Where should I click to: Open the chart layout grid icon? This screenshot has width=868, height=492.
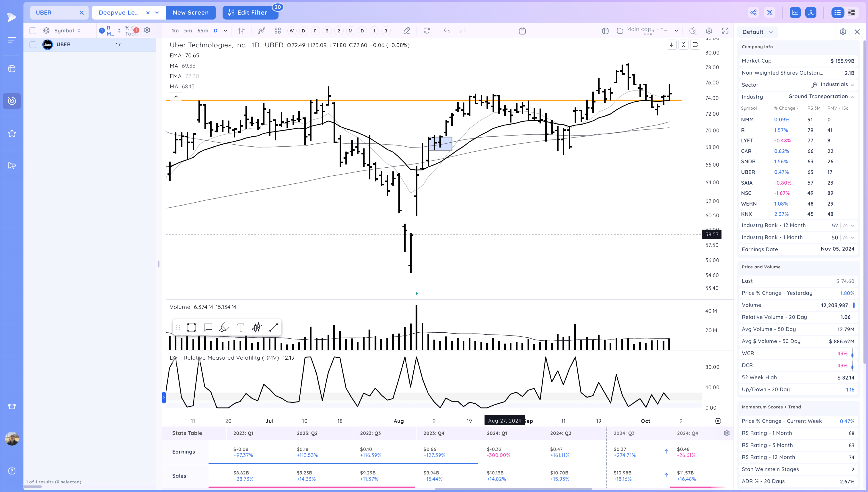(x=278, y=31)
